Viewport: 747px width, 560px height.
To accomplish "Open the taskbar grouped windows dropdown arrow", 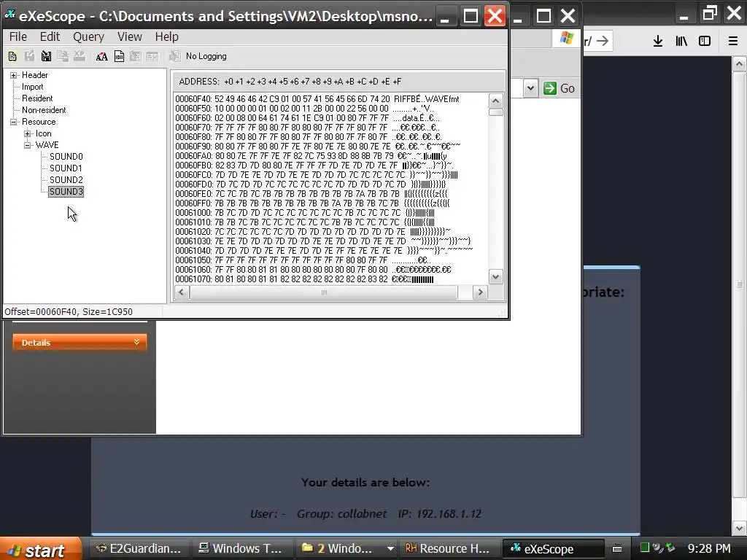I will [x=390, y=548].
